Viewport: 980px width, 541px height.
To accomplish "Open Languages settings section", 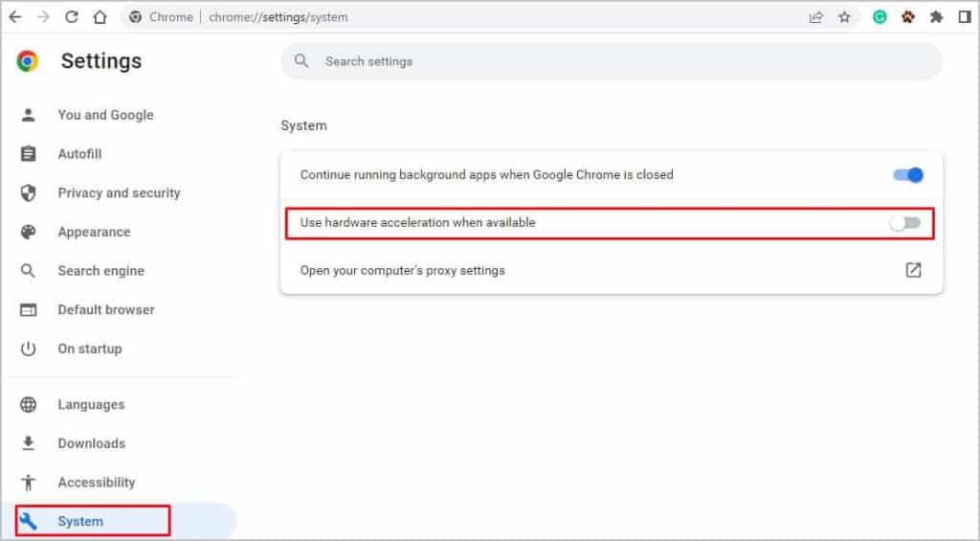I will [91, 405].
